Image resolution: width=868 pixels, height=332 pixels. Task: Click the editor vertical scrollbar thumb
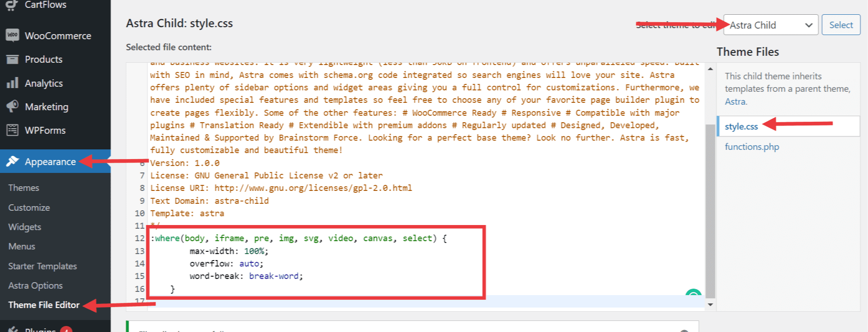pos(710,211)
